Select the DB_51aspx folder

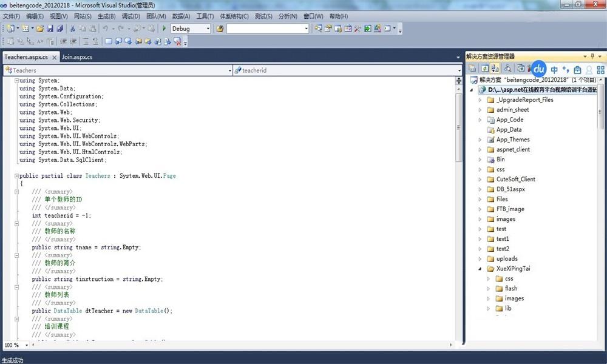coord(510,189)
